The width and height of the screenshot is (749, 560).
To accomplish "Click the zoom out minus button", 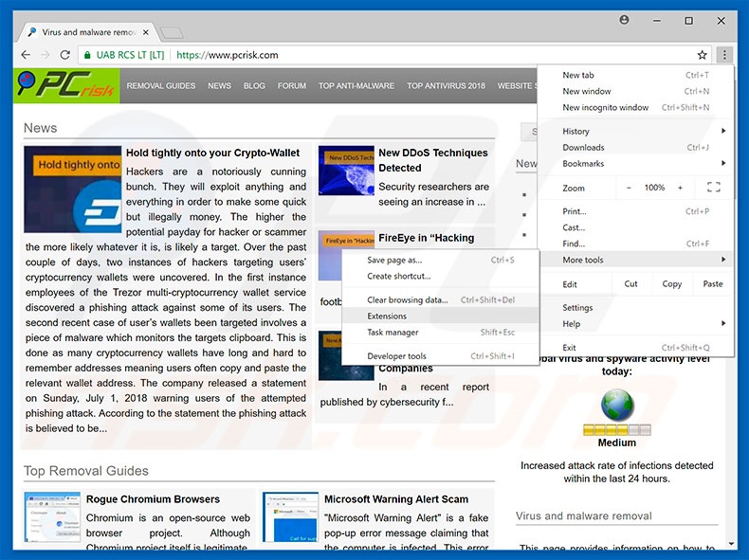I will pos(629,188).
